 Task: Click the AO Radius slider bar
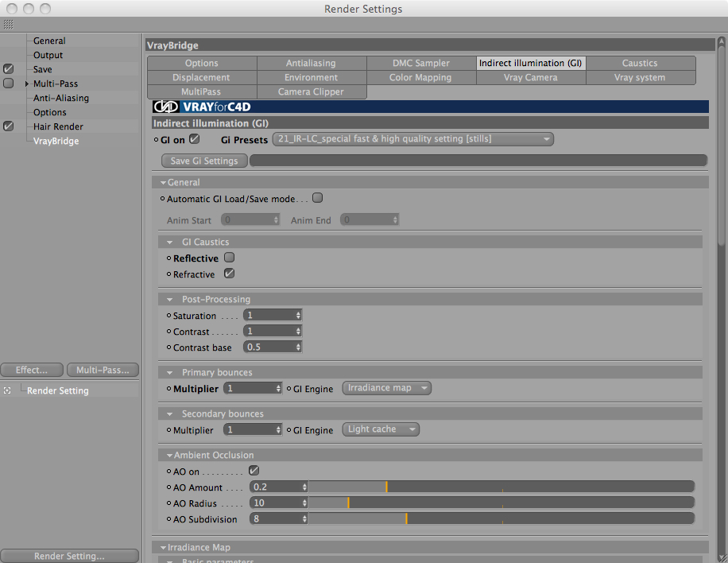point(501,503)
